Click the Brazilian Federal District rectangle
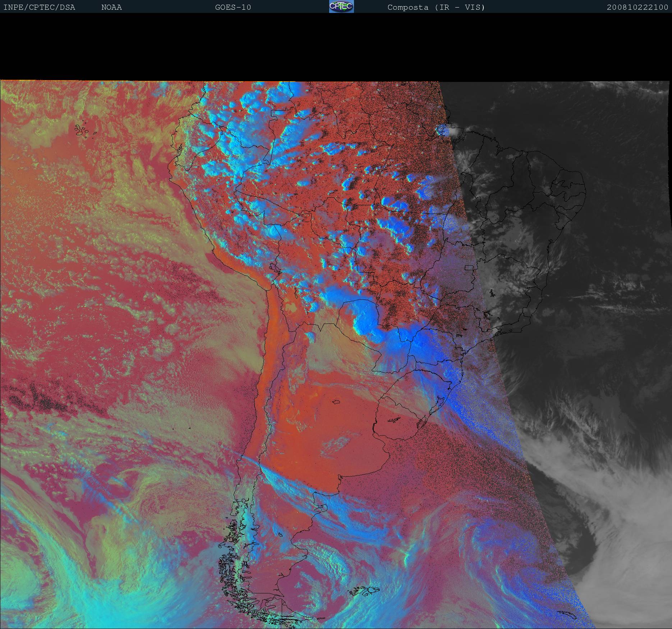The height and width of the screenshot is (629, 672). pos(469,267)
